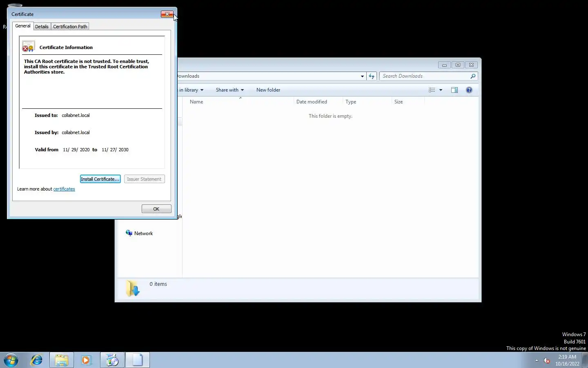Expand the address bar history dropdown
This screenshot has width=588, height=368.
pos(362,76)
